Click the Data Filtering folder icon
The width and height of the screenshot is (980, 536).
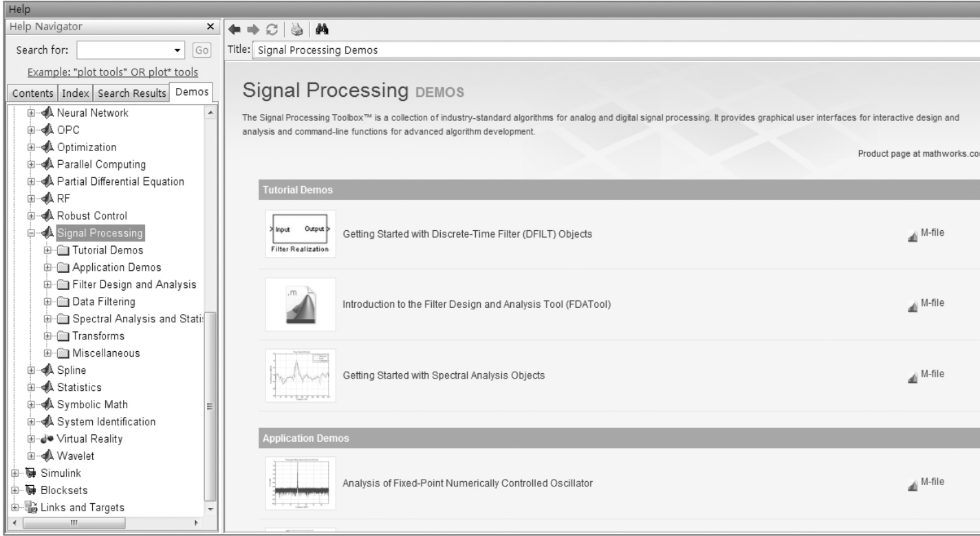click(63, 302)
